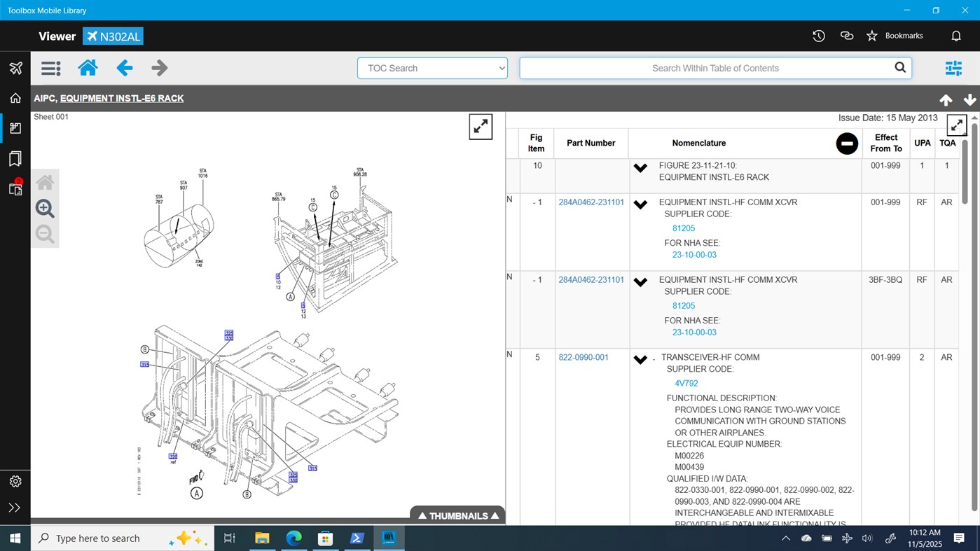Open notifications via the bell icon
This screenshot has width=980, height=551.
click(x=955, y=35)
